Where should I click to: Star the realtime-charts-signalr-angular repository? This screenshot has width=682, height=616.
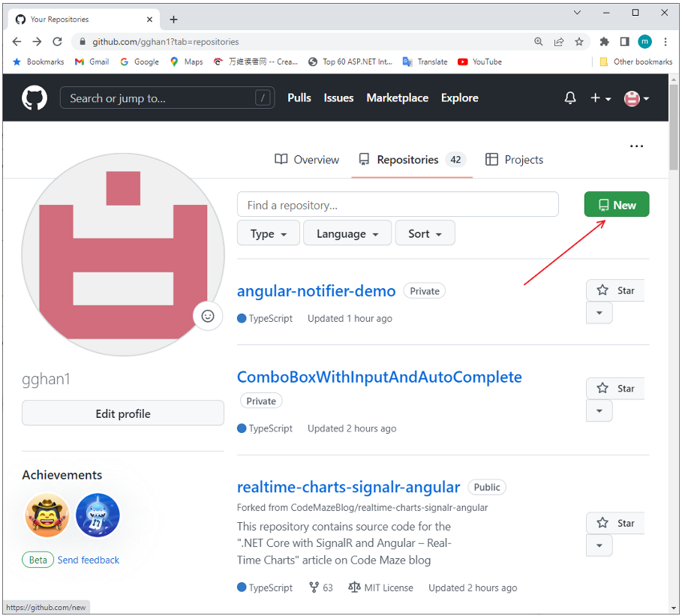point(614,523)
